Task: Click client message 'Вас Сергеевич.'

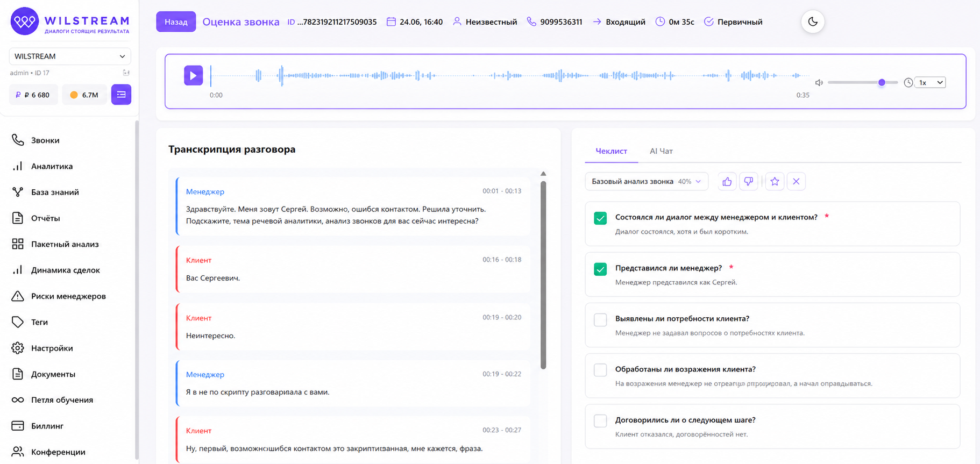Action: pos(353,269)
